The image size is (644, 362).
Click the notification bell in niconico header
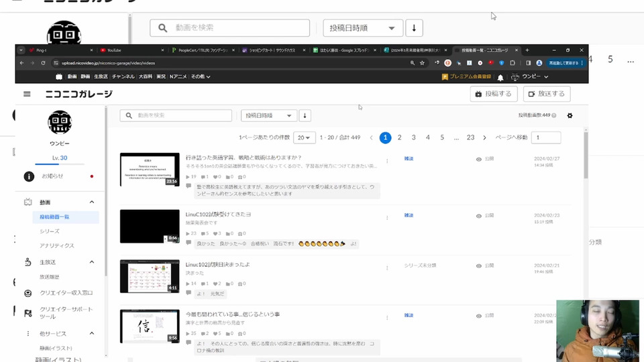pos(500,77)
